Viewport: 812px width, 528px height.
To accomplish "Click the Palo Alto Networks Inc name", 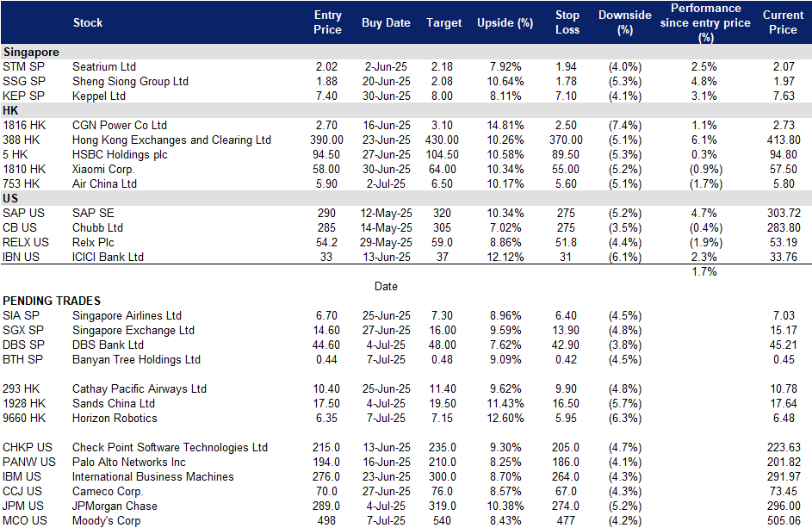I will pyautogui.click(x=129, y=463).
